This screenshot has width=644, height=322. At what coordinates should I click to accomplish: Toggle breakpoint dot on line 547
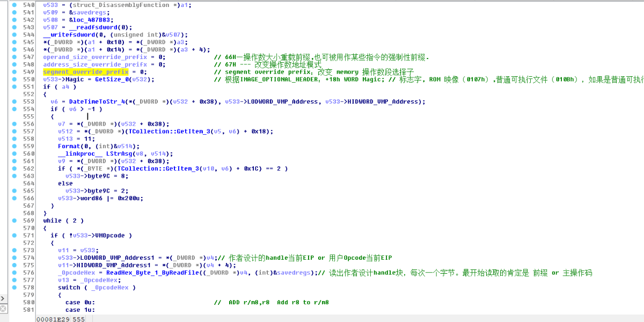click(14, 57)
